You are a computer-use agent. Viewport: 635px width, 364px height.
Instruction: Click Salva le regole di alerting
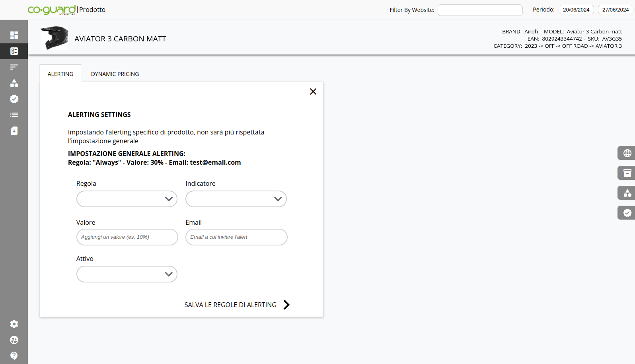click(x=237, y=305)
